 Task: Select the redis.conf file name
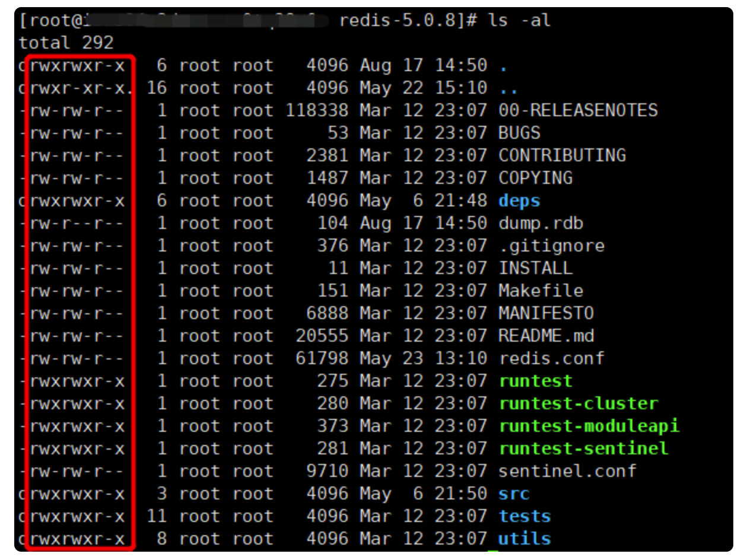click(x=551, y=358)
